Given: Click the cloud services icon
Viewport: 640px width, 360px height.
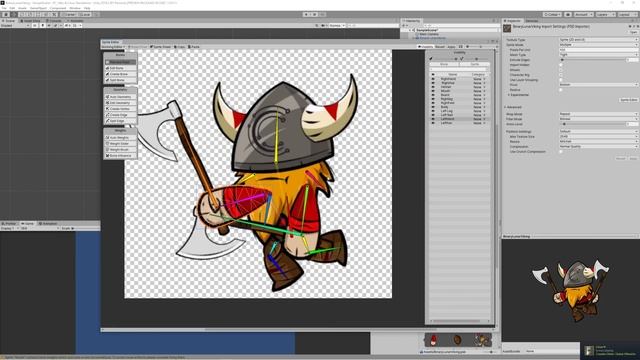Looking at the screenshot, I should click(x=568, y=15).
